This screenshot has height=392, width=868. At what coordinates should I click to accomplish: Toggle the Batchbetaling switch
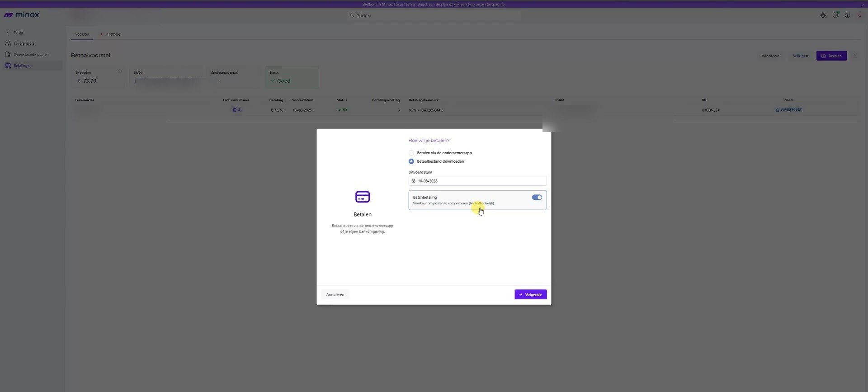tap(537, 198)
